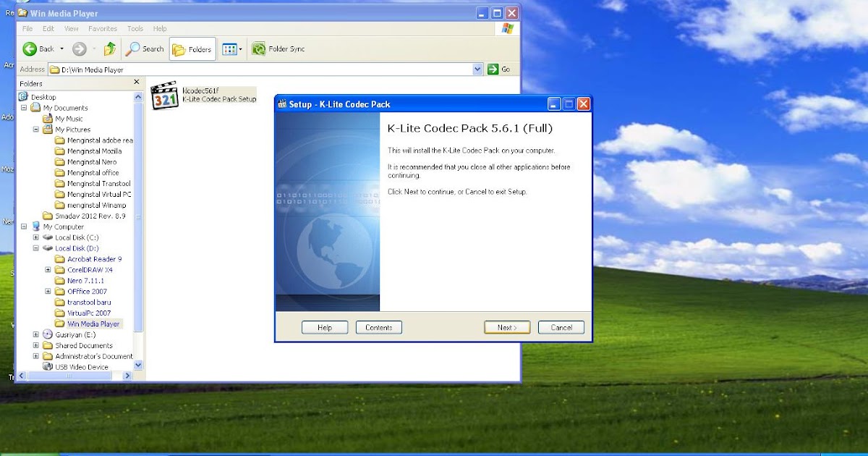Click the setup icon in K-Lite title bar
Image resolution: width=868 pixels, height=456 pixels.
pyautogui.click(x=282, y=104)
